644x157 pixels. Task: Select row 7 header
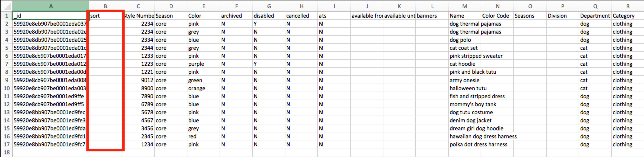(6, 64)
